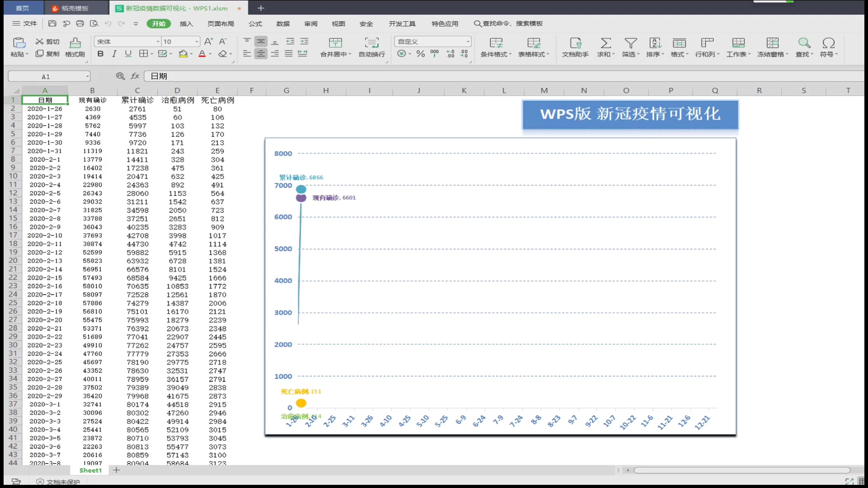Click the Freeze Panes (冻结窗格) icon
The height and width of the screenshot is (488, 868).
773,43
